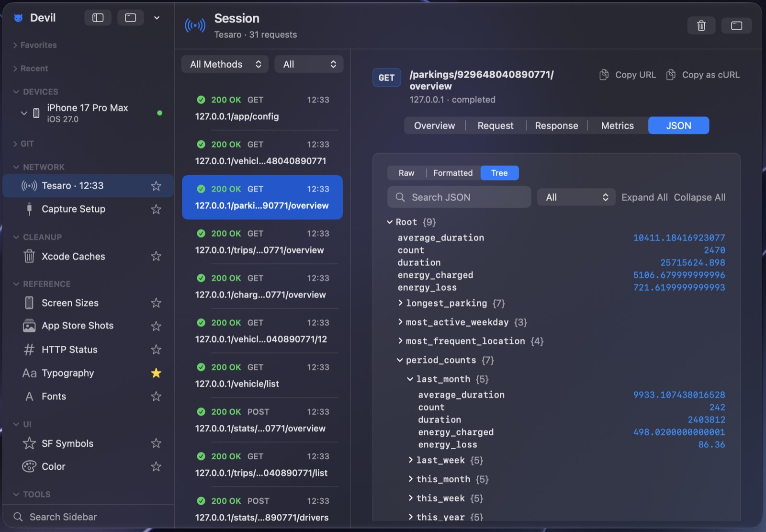Star the Xcode Caches item

[x=156, y=256]
